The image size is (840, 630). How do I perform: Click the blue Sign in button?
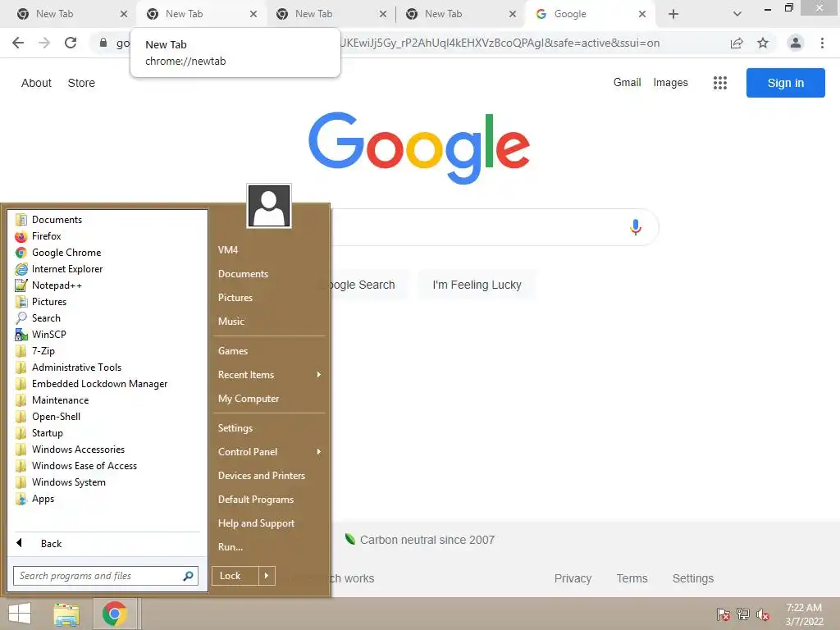click(x=785, y=83)
